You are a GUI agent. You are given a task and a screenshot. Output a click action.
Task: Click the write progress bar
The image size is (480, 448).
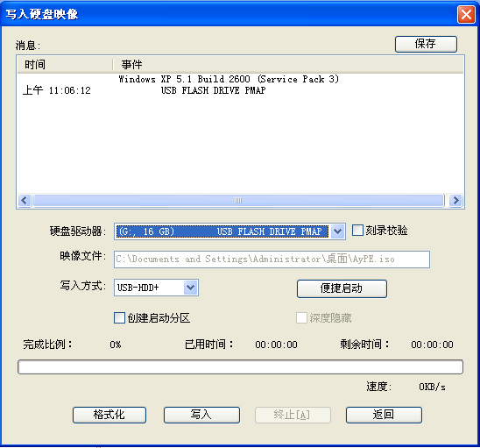pyautogui.click(x=240, y=366)
